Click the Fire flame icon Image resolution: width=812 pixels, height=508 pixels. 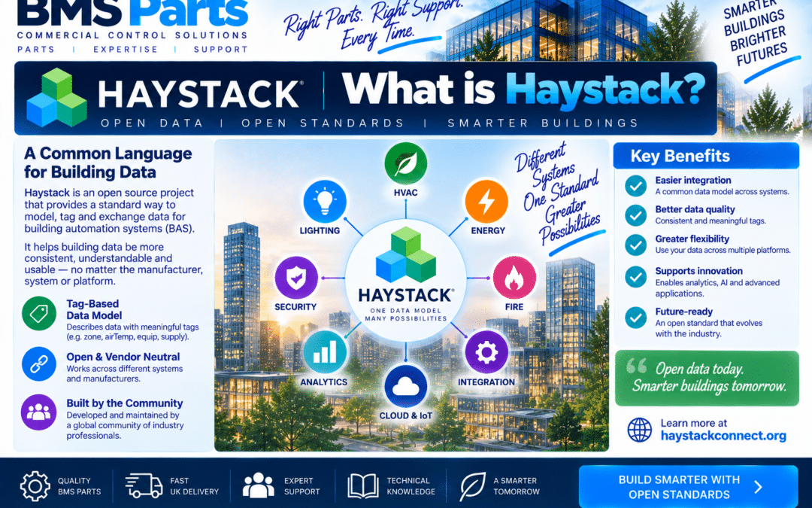[514, 278]
